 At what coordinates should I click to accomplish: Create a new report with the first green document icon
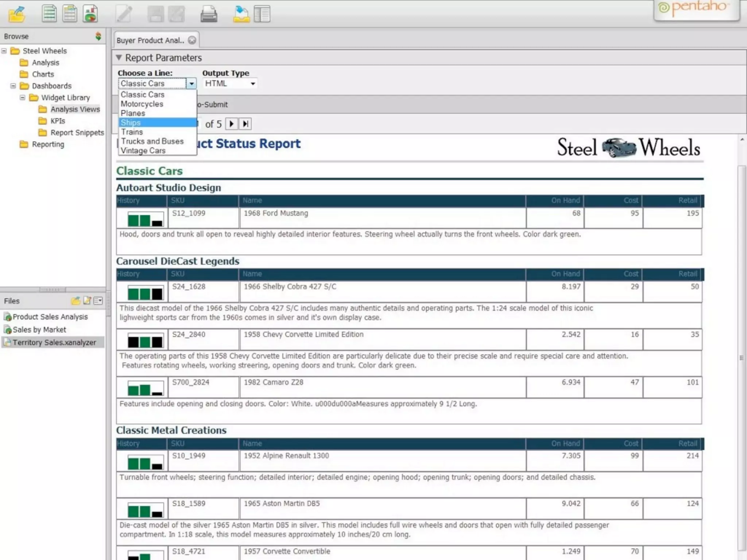pyautogui.click(x=49, y=14)
